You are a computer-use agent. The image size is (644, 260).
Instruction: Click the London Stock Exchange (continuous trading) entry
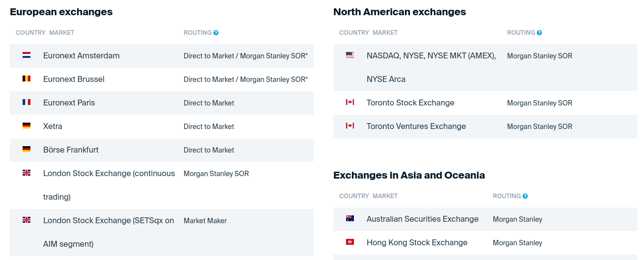point(109,185)
